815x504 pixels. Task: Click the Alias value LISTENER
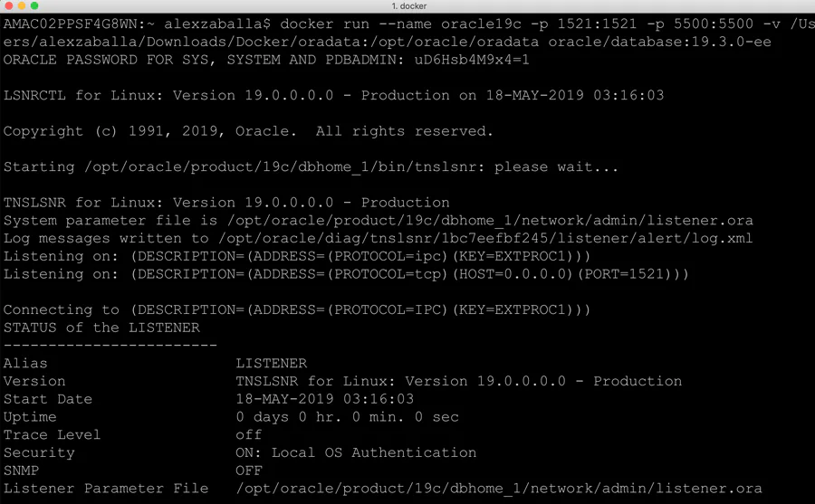click(x=271, y=363)
